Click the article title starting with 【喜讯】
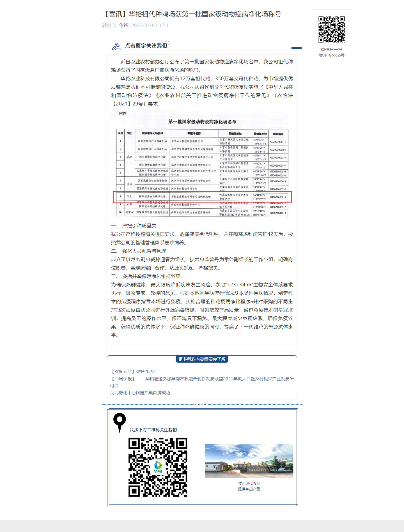The height and width of the screenshot is (532, 404). click(x=192, y=14)
